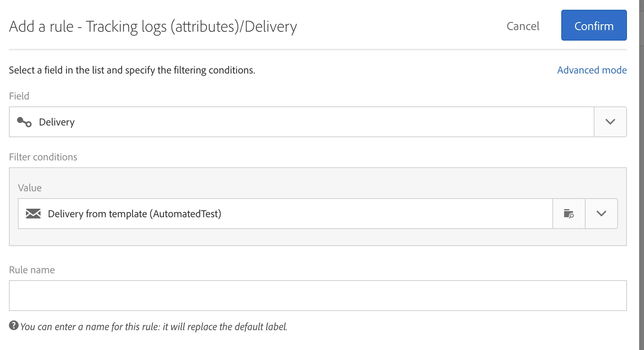
Task: Click the Add a rule dialog title
Action: click(153, 27)
